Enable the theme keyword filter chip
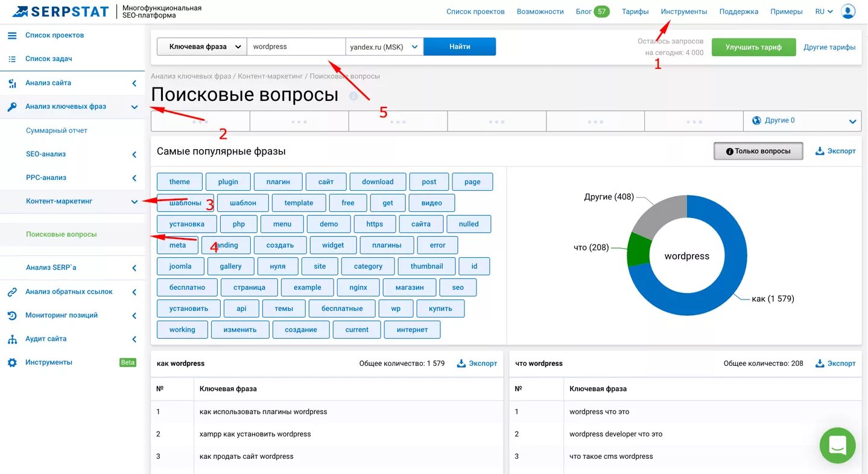Screen dimensions: 868x474 pos(179,181)
